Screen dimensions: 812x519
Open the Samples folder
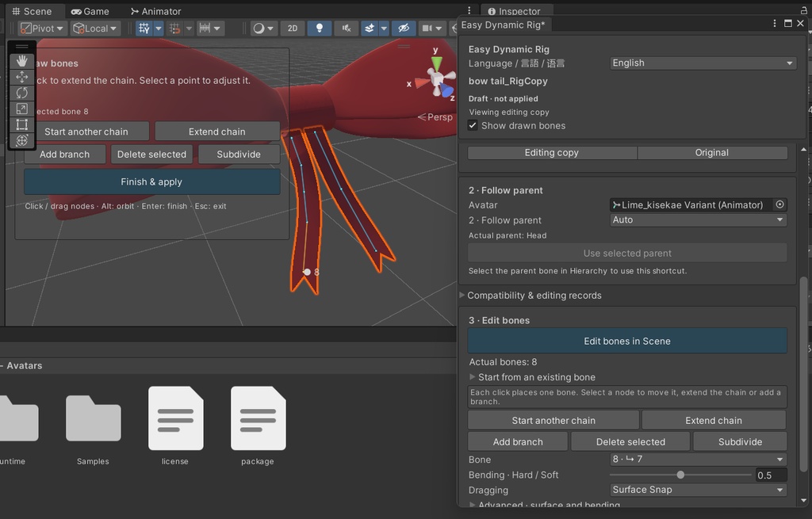(94, 426)
